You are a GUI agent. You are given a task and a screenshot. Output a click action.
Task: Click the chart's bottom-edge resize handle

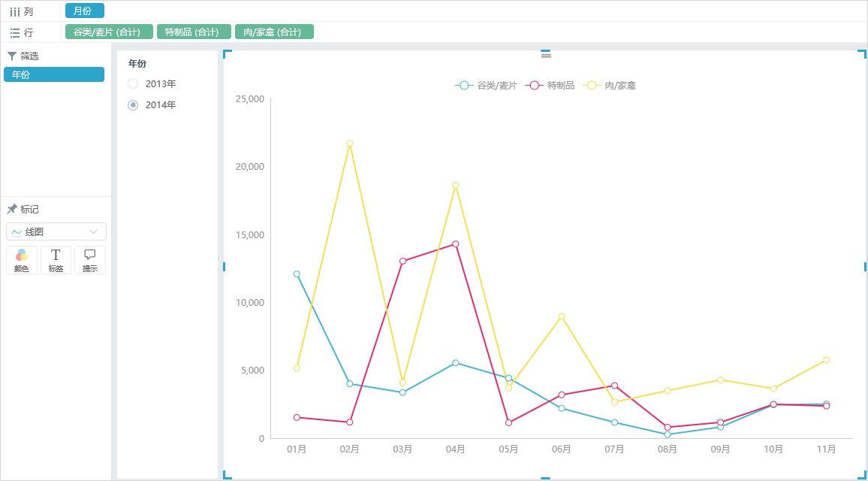(x=545, y=478)
